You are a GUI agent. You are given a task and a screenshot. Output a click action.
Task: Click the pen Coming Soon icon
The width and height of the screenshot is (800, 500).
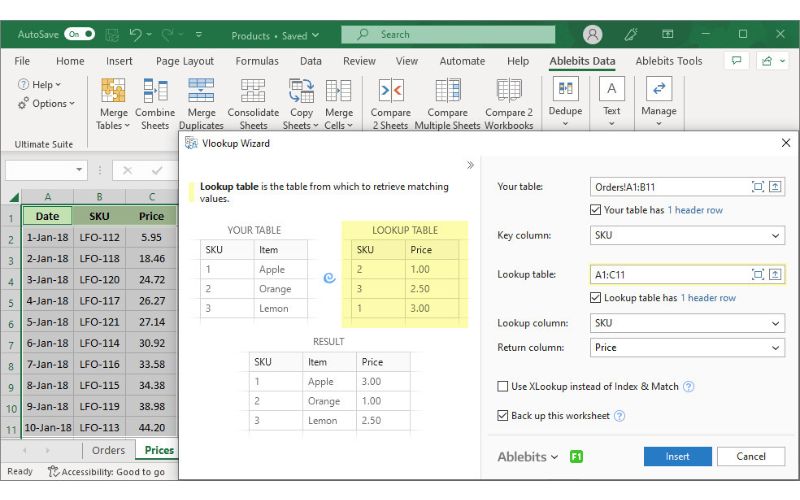[631, 35]
